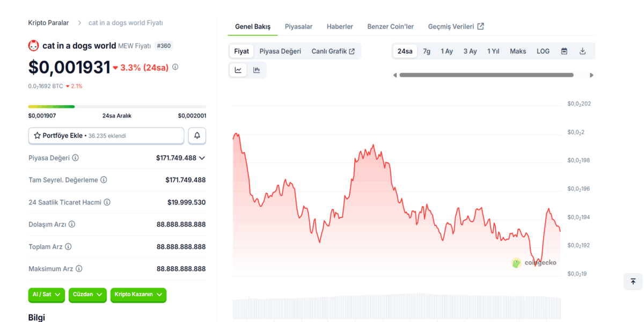Open Geçmiş Verileri external link
Viewport: 644px width, 322px height.
456,26
